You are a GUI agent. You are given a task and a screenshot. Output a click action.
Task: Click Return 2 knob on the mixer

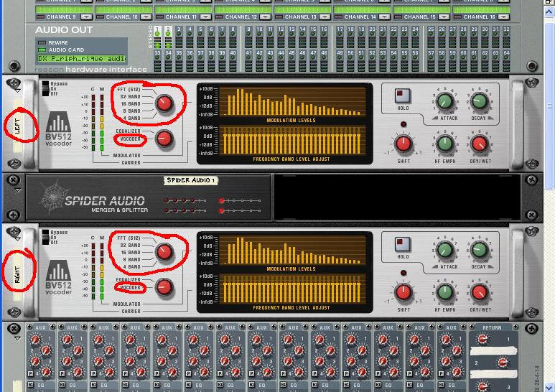tap(503, 363)
